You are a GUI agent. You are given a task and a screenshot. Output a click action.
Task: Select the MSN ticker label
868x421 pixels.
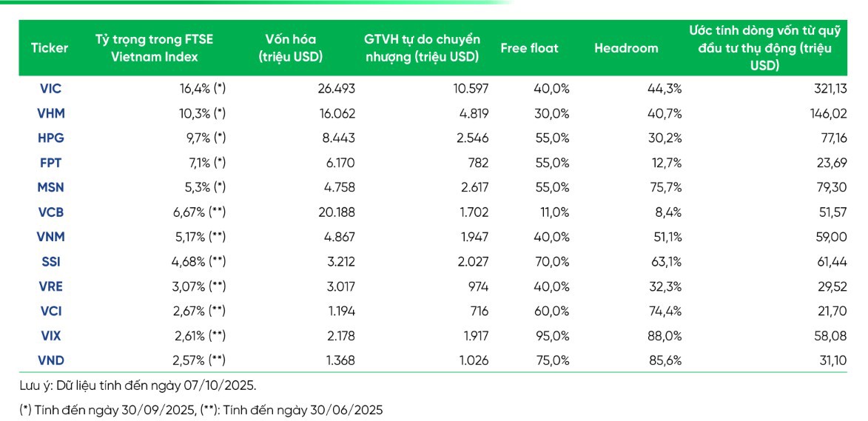click(x=50, y=188)
